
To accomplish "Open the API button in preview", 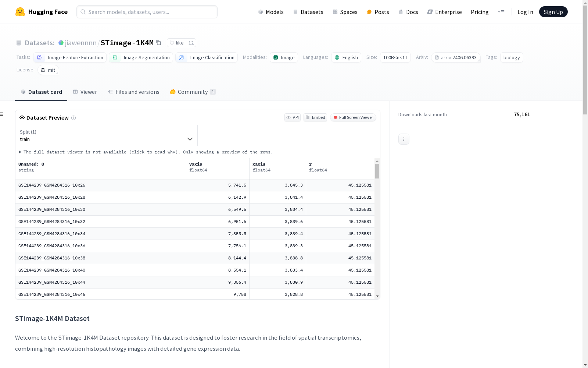I will pyautogui.click(x=293, y=117).
